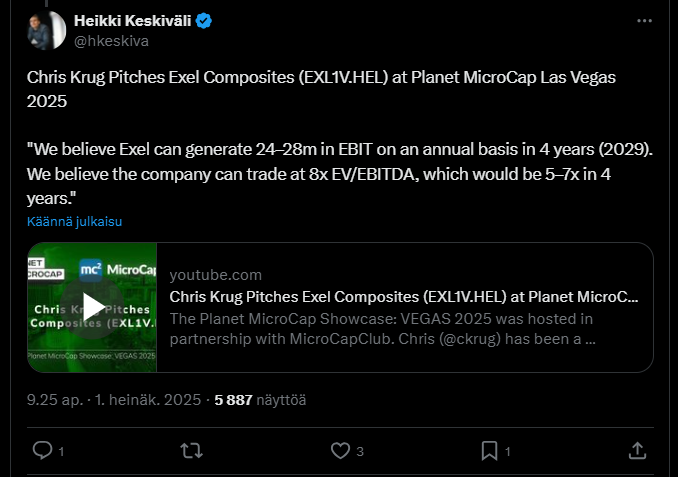
Task: Like the post with the heart icon
Action: coord(340,451)
